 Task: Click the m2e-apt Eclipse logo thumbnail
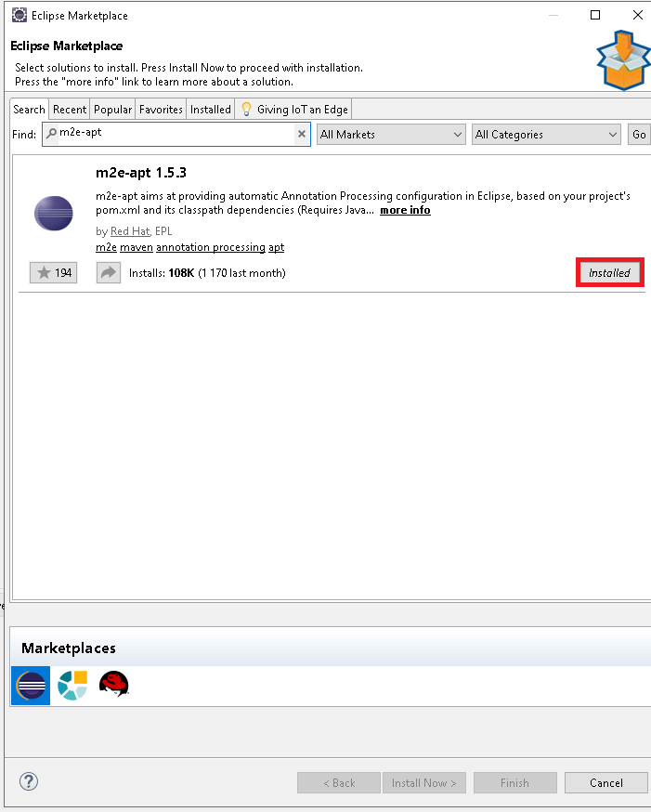(x=54, y=213)
